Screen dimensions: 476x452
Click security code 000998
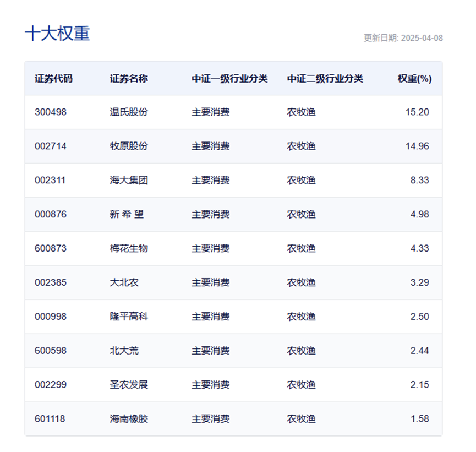51,317
